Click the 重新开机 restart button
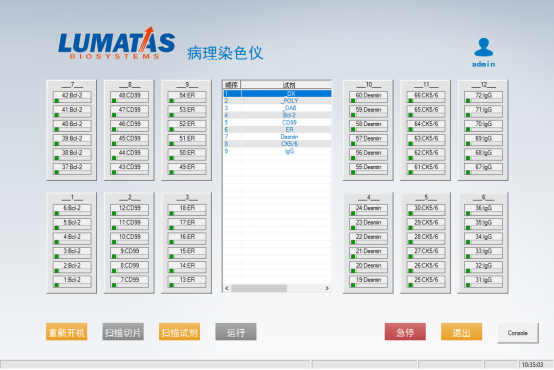The width and height of the screenshot is (554, 370). [66, 332]
